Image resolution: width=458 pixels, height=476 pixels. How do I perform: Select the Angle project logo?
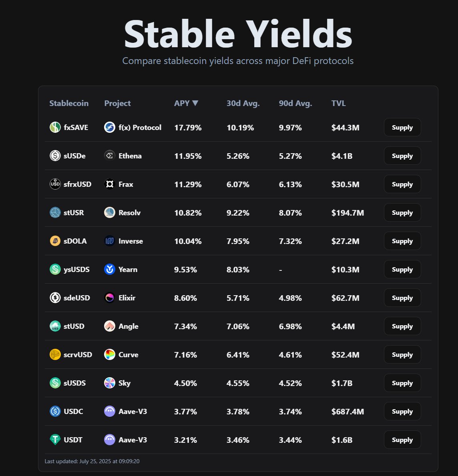coord(109,326)
